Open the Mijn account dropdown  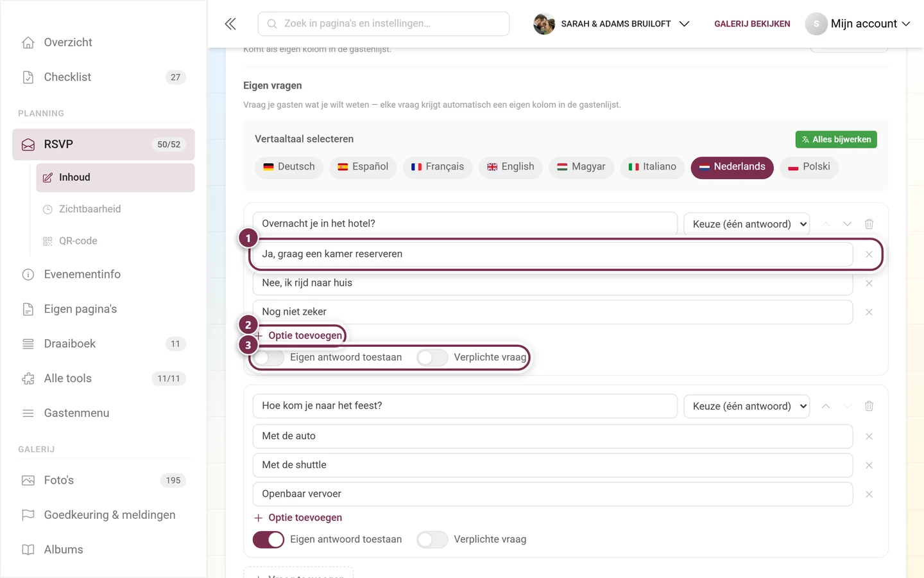coord(859,24)
